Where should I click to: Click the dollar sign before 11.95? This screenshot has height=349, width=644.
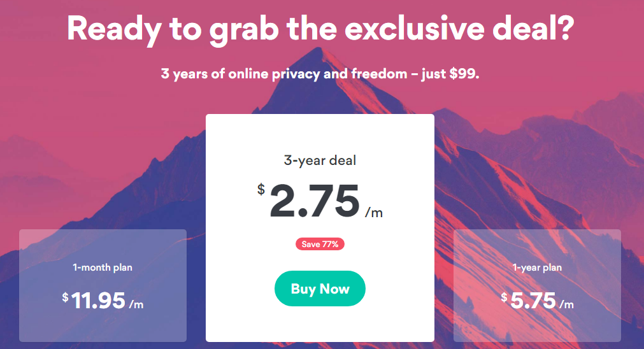pos(66,297)
